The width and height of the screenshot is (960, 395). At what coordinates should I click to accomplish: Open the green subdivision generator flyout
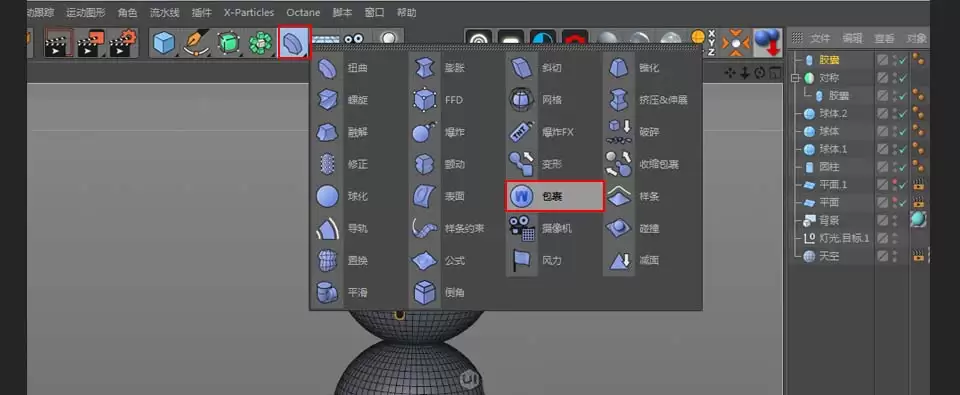[228, 43]
